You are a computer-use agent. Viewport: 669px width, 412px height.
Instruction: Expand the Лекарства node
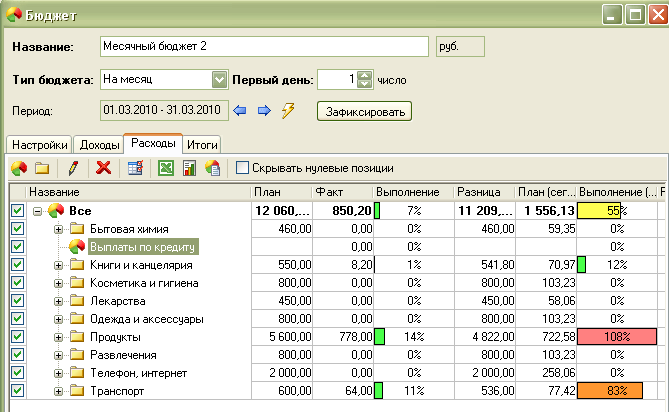tap(58, 301)
